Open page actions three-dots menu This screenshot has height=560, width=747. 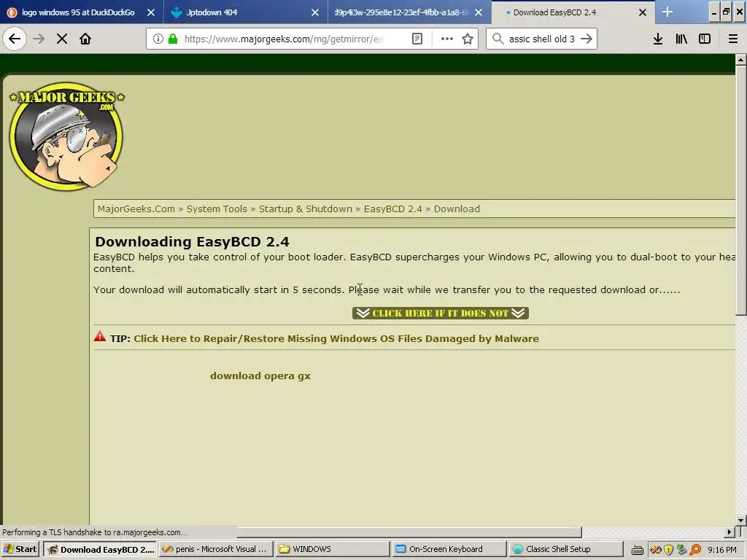[447, 39]
